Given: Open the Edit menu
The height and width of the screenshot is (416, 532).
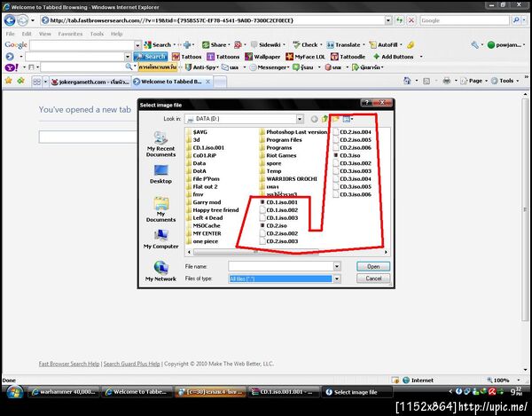Looking at the screenshot, I should click(x=27, y=34).
